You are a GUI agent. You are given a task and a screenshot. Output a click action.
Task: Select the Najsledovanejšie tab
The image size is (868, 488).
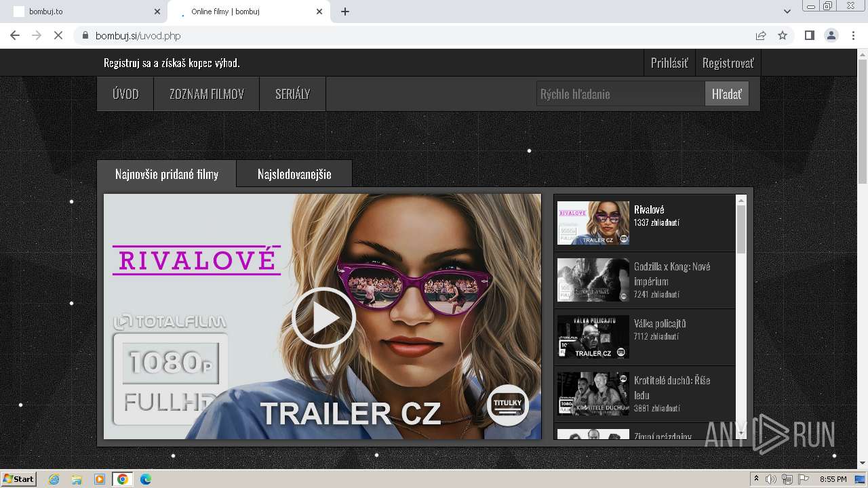(x=294, y=174)
